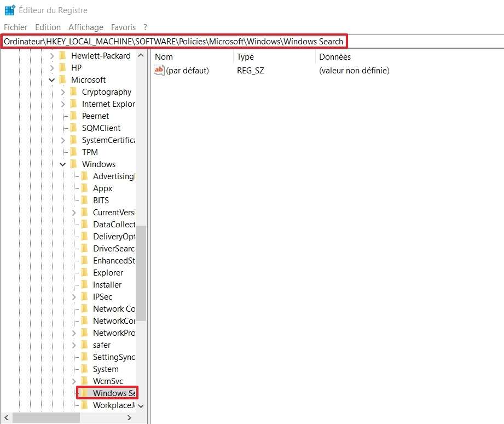The height and width of the screenshot is (424, 504).
Task: Expand the Hewlett-Packard key
Action: (x=52, y=56)
